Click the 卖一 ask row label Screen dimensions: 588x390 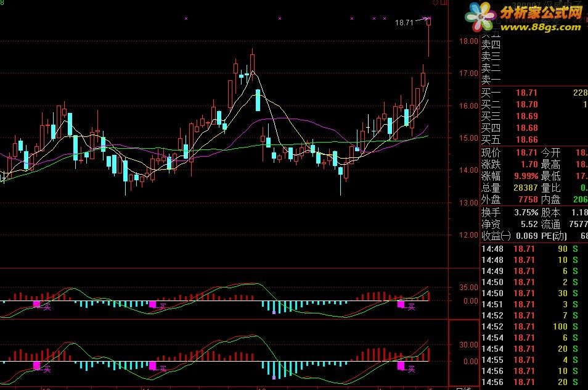pos(491,80)
